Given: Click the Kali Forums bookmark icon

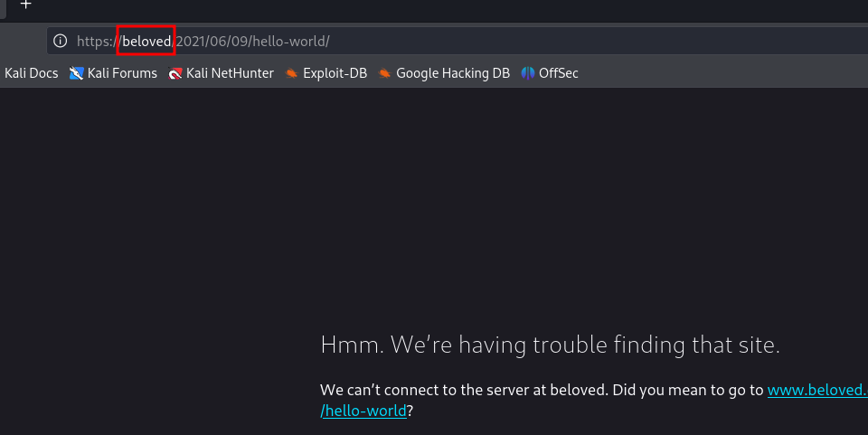Looking at the screenshot, I should [77, 73].
